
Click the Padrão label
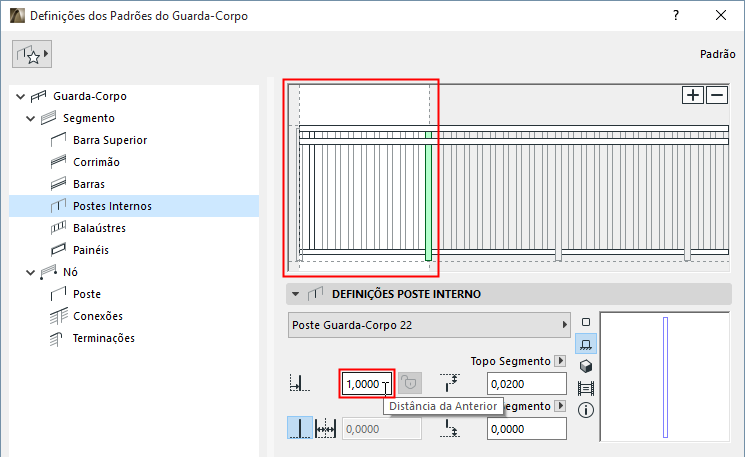click(x=717, y=54)
